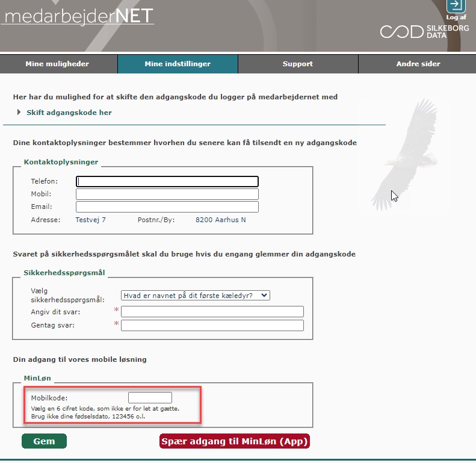476x463 pixels.
Task: Expand the Skift adgangskode her section
Action: [69, 113]
